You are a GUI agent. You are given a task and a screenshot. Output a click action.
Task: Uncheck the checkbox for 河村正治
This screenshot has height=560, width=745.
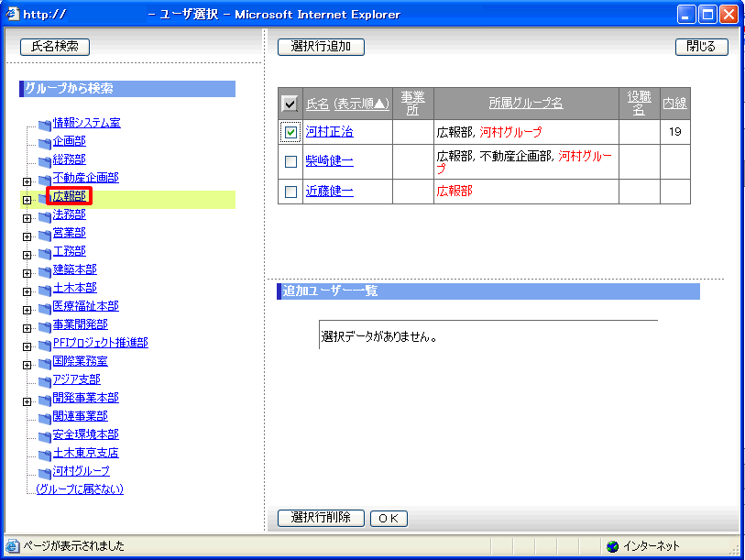(290, 133)
